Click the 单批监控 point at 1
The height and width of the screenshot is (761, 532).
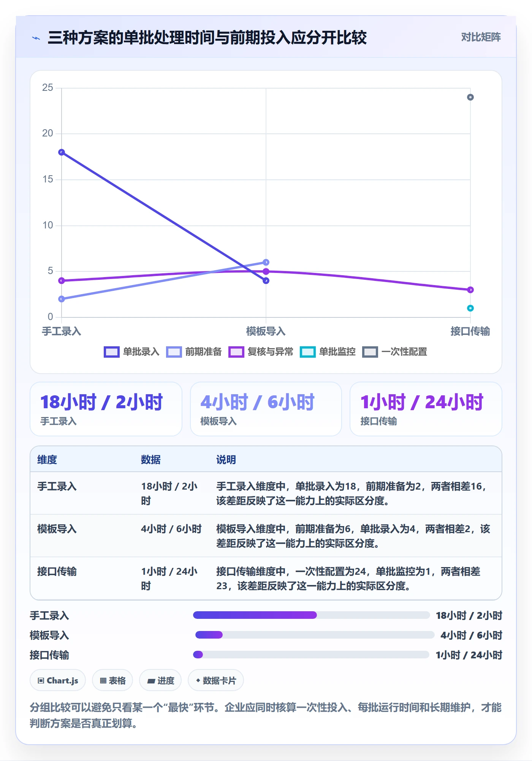[x=470, y=308]
